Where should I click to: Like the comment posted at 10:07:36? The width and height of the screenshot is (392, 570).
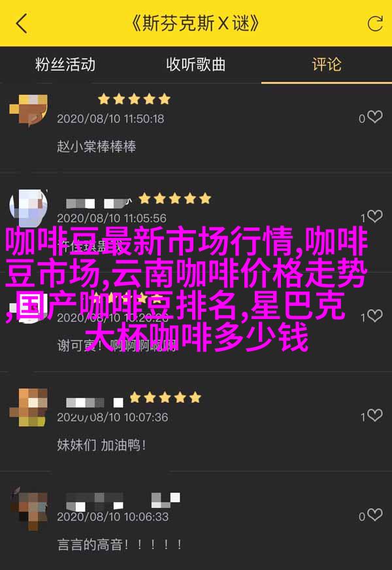(374, 415)
